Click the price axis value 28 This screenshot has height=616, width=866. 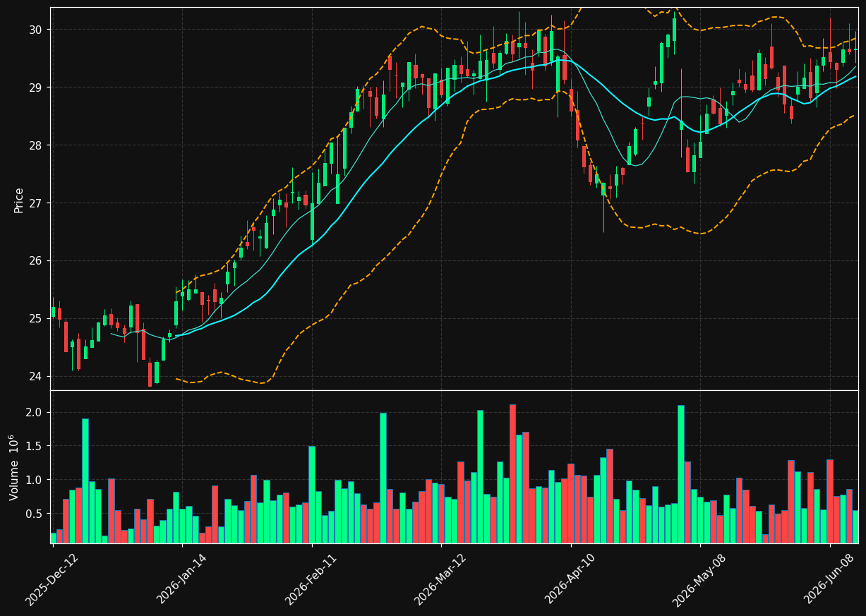[36, 145]
